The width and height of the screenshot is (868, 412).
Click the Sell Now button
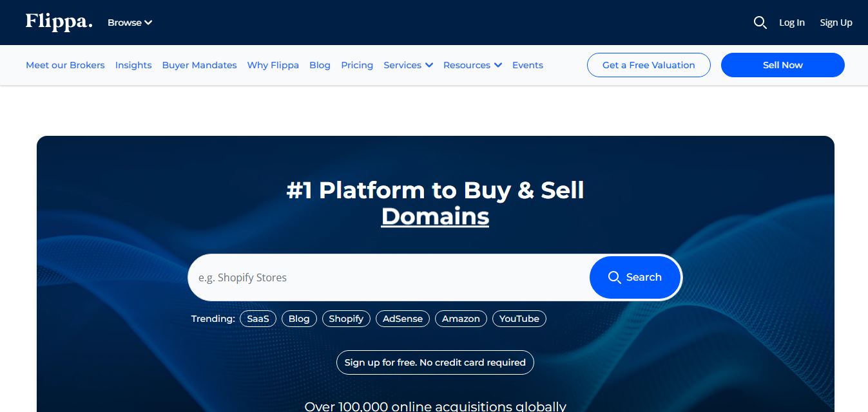click(782, 65)
